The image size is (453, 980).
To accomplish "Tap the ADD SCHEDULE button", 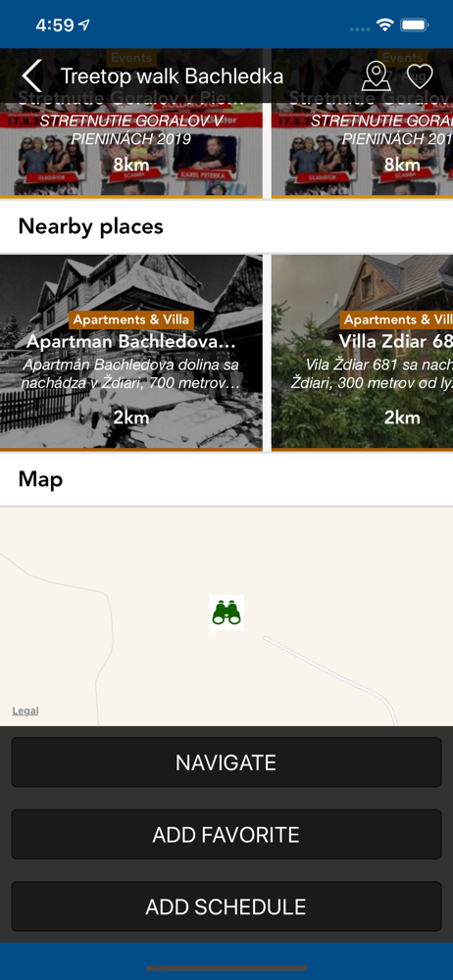I will coord(226,906).
